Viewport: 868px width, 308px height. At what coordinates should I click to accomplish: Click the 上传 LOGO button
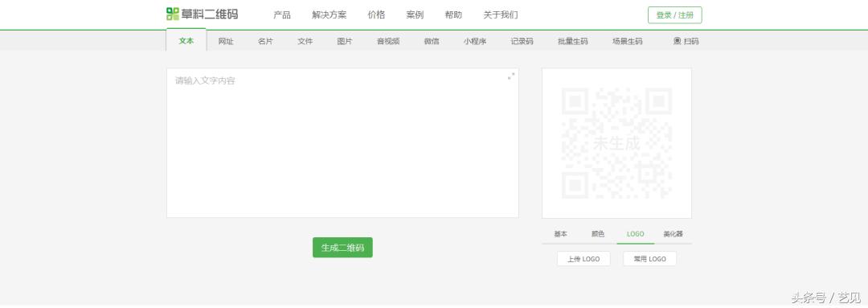(583, 259)
